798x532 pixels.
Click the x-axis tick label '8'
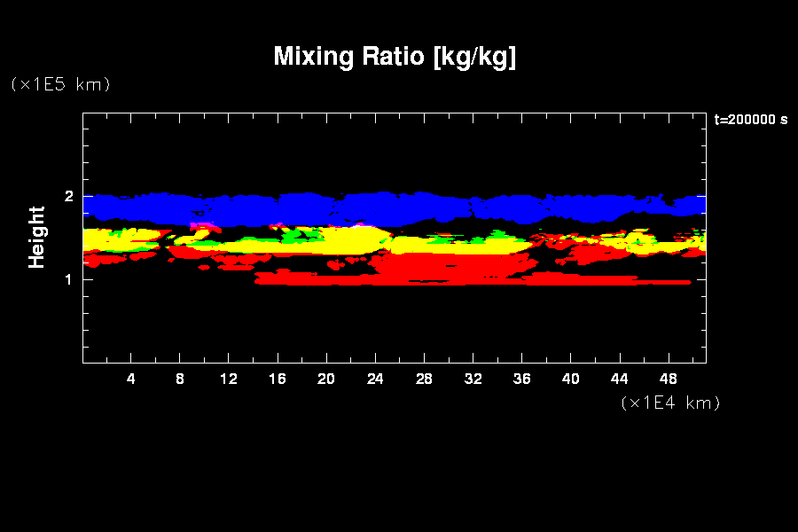[x=180, y=379]
